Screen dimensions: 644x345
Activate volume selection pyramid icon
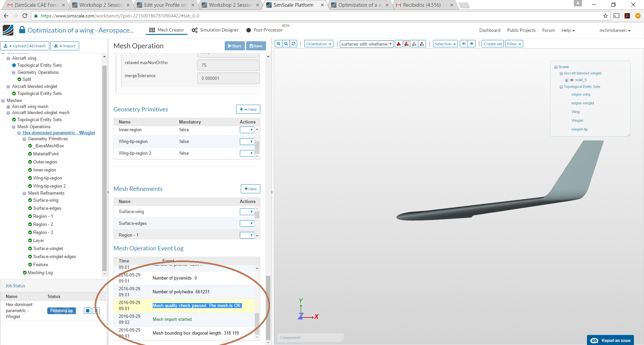[399, 44]
